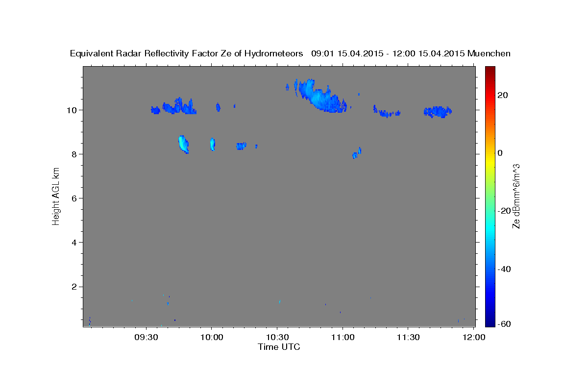Click the cyan echo near 10:00 at 8.5 km
Viewport: 588px width, 392px height.
213,144
